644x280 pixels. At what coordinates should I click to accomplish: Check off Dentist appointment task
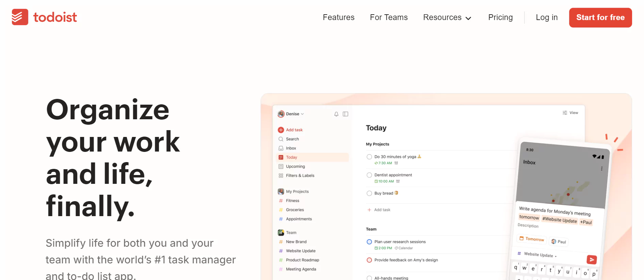tap(369, 175)
